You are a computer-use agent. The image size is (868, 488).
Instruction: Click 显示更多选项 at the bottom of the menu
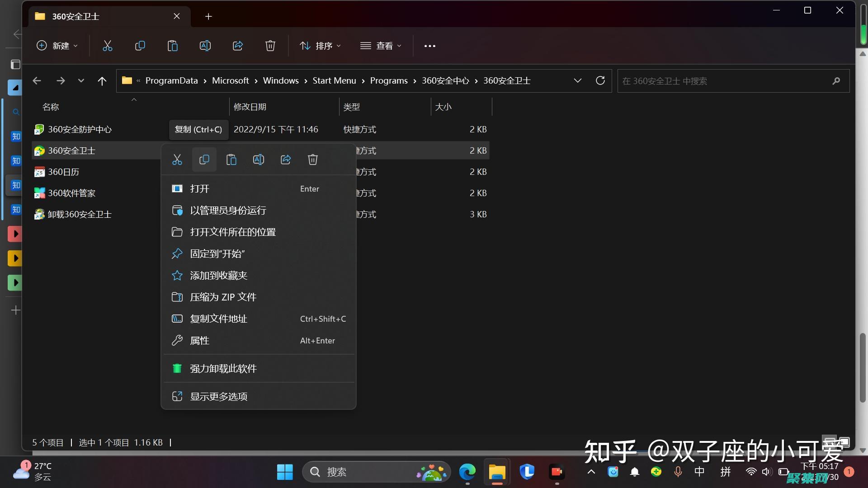pos(218,396)
